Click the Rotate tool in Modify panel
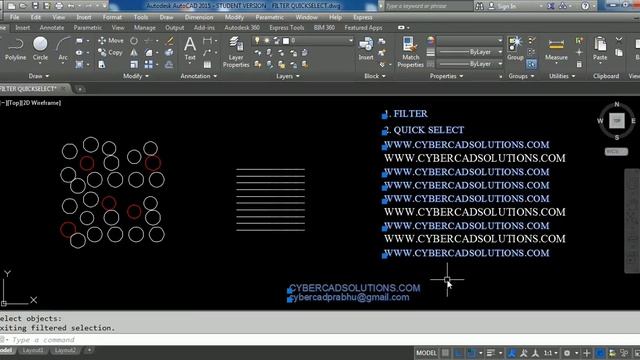This screenshot has width=640, height=360. tap(134, 41)
